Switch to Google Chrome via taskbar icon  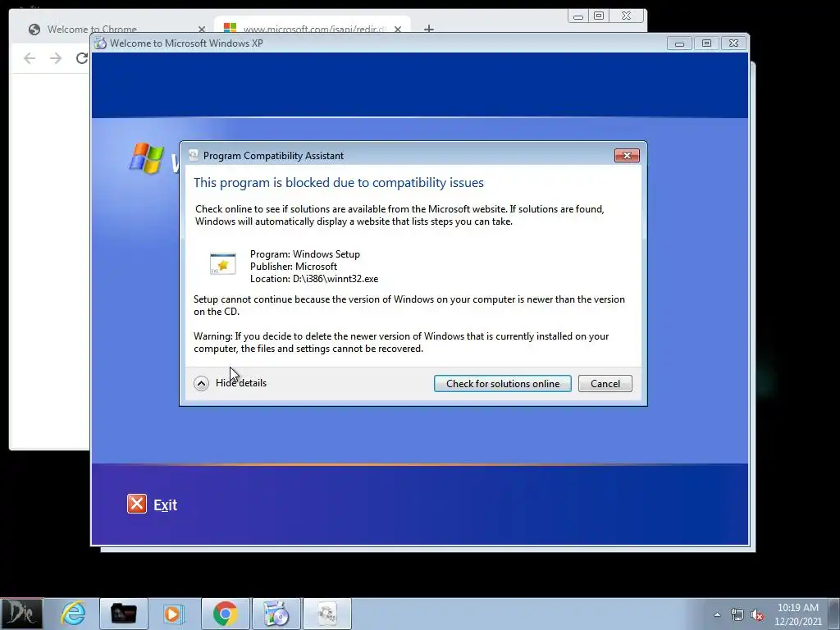(x=225, y=614)
